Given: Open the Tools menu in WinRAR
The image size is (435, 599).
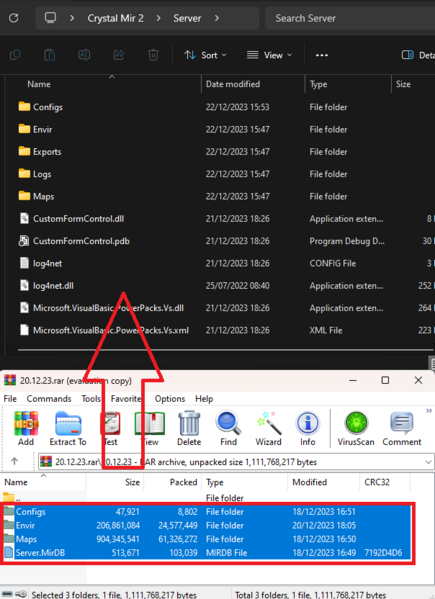Looking at the screenshot, I should tap(91, 398).
